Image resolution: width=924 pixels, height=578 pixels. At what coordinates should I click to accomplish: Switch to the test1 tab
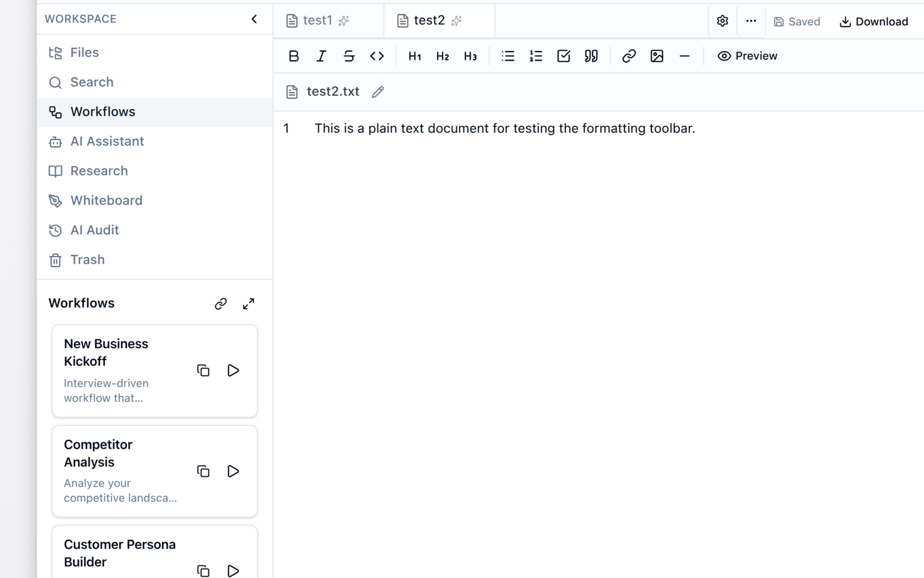pos(317,21)
